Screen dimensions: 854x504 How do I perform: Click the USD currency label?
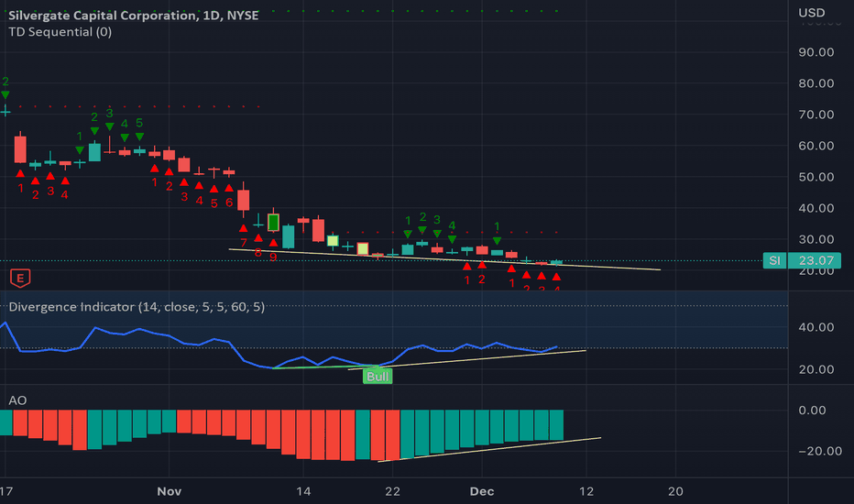[812, 13]
